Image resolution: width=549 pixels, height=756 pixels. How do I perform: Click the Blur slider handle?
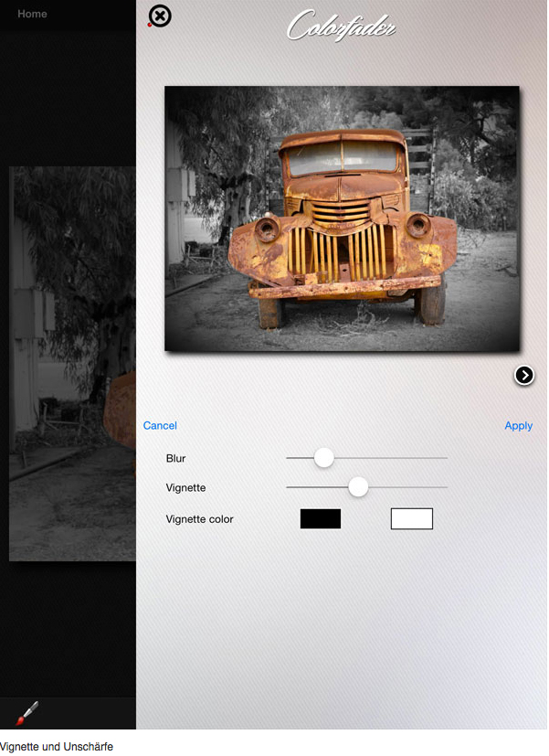pos(324,458)
